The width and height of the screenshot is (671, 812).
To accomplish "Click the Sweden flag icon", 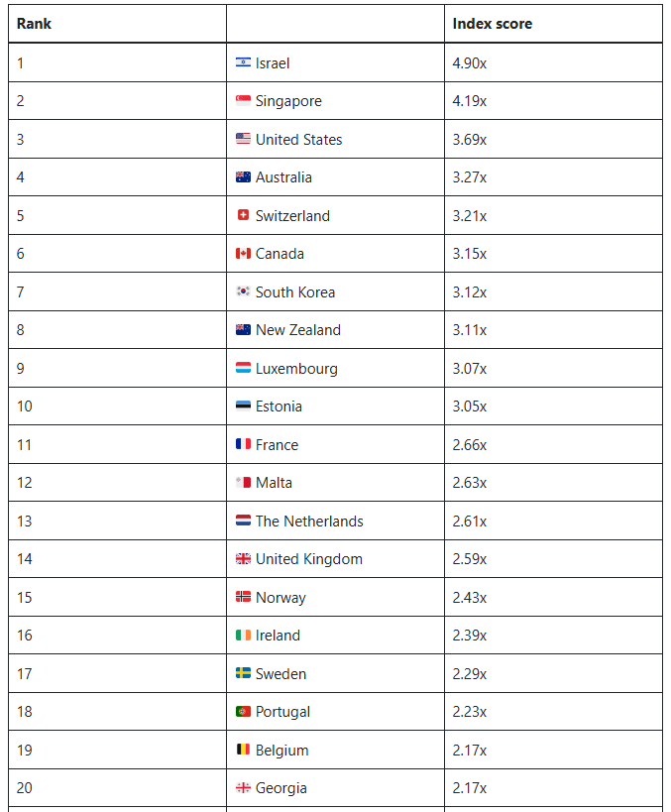I will pos(243,673).
